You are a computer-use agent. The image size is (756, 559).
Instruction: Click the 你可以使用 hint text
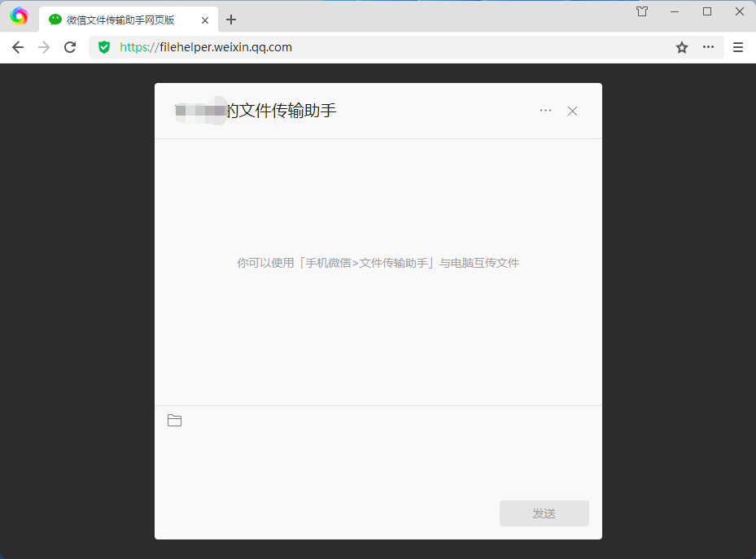378,263
